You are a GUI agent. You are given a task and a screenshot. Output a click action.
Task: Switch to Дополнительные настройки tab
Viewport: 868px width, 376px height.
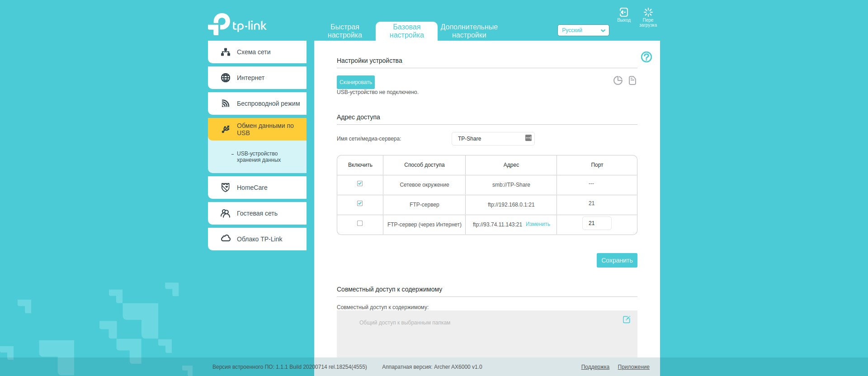[x=469, y=31]
